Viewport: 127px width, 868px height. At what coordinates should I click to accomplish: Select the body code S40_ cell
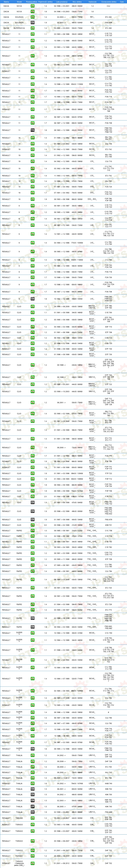92,698
